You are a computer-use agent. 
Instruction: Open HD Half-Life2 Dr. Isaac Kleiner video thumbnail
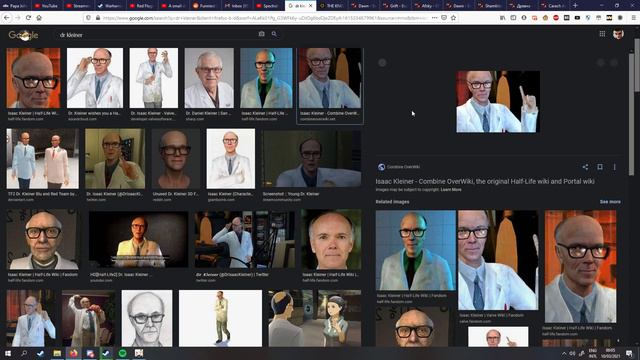[x=138, y=240]
